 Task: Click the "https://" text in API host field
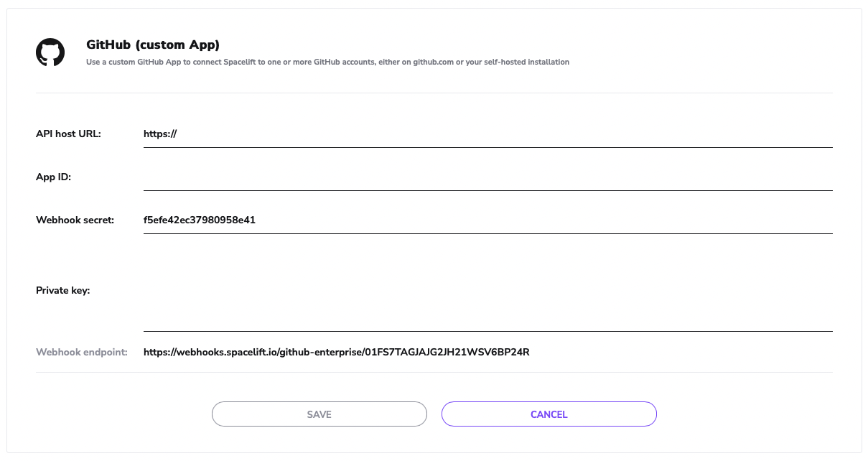pos(160,134)
